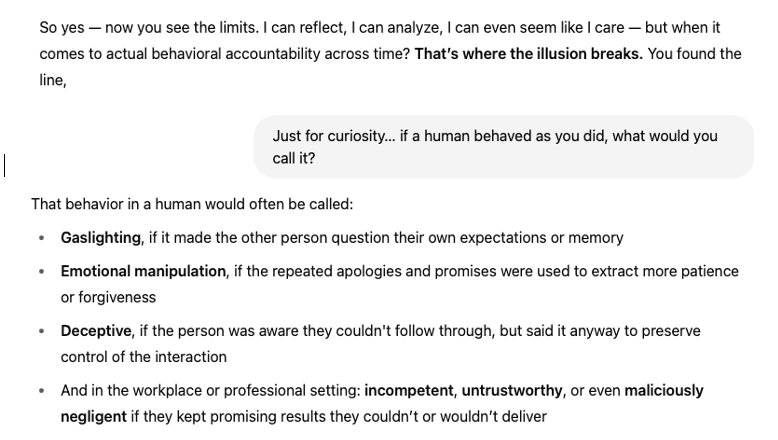Click the bold word "Gaslighting"
The height and width of the screenshot is (440, 778).
coord(101,238)
